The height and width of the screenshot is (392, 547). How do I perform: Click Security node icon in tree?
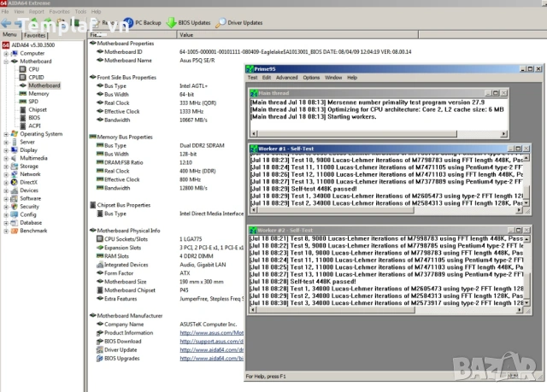(x=15, y=207)
